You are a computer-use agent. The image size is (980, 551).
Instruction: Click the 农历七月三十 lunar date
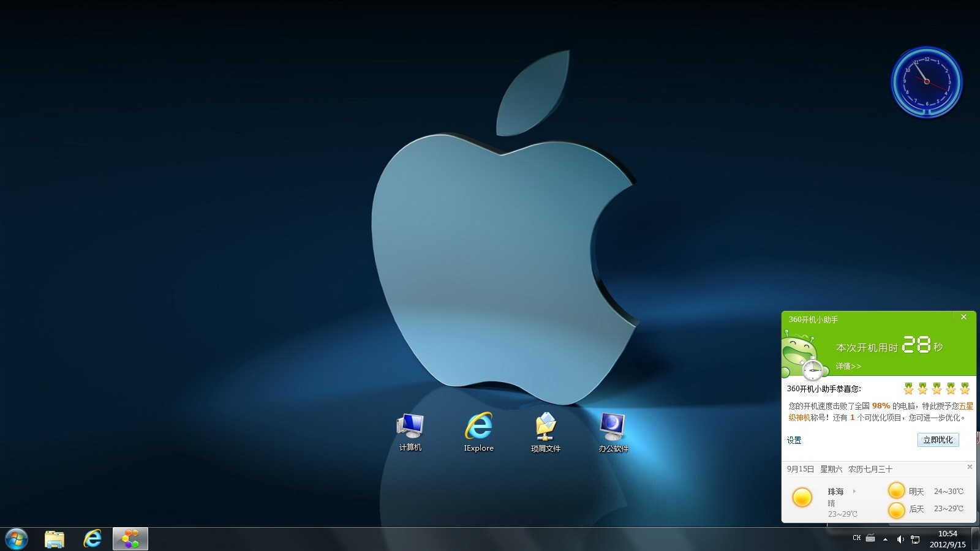click(870, 469)
